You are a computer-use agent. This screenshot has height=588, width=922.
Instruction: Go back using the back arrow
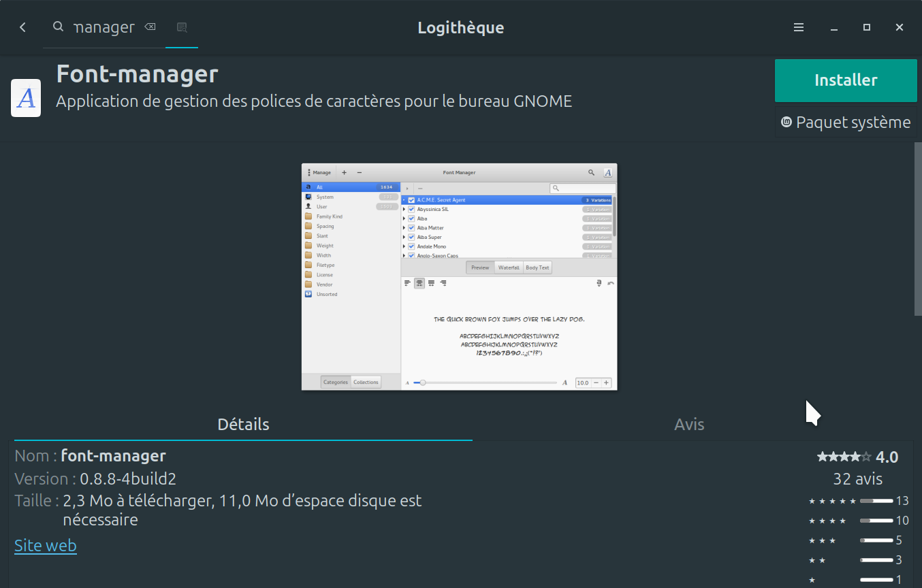[x=22, y=27]
